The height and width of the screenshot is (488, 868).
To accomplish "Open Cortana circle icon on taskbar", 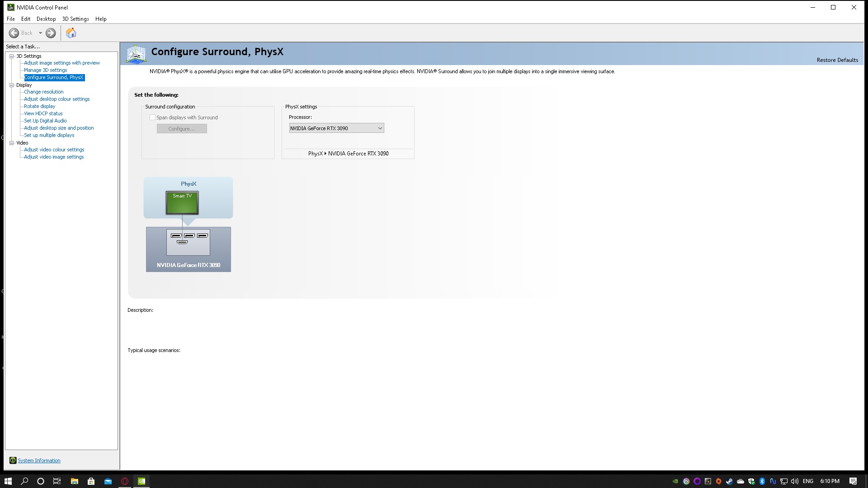I will [x=41, y=481].
